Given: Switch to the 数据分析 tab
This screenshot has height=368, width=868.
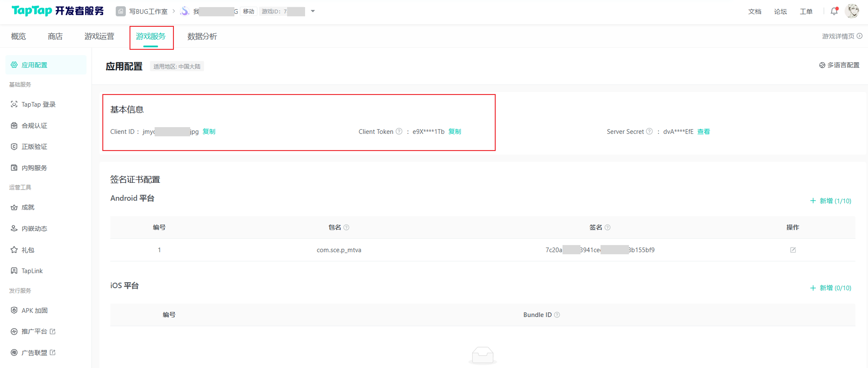Looking at the screenshot, I should tap(202, 36).
